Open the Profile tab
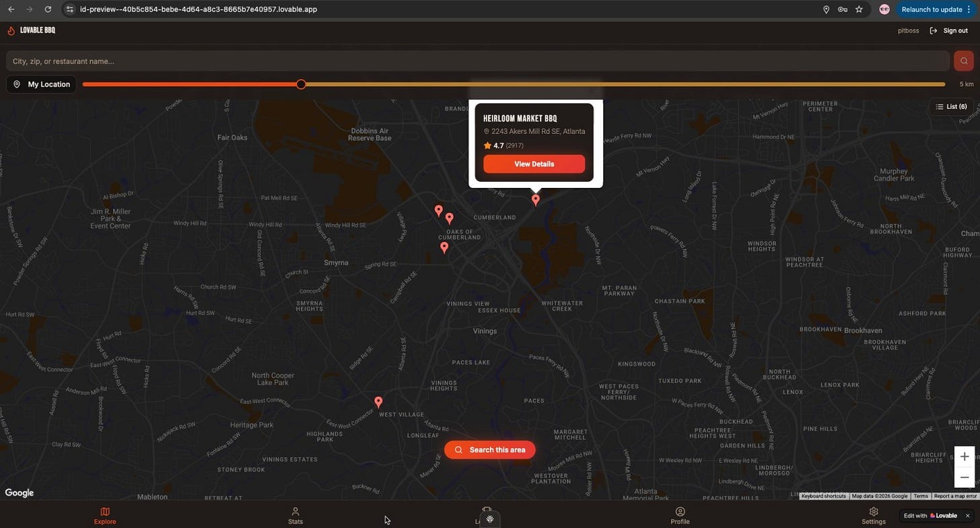Screen dimensions: 980x528 680,516
